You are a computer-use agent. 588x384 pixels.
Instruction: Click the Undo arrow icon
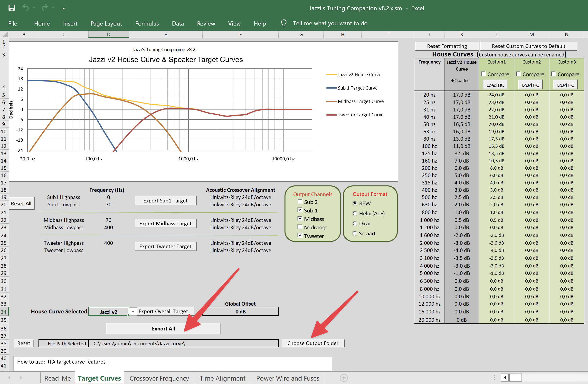26,8
